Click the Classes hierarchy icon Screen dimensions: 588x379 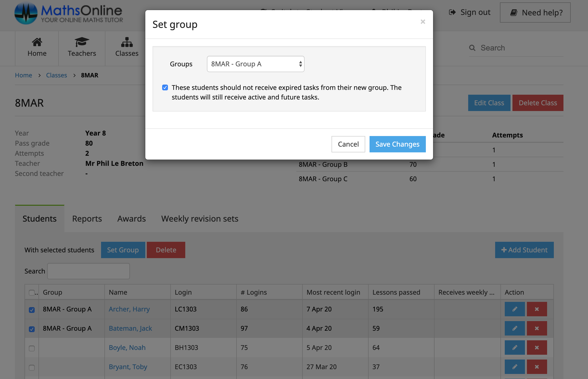pos(127,42)
